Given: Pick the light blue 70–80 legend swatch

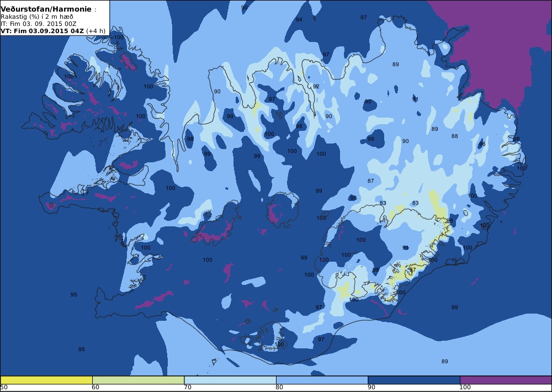Looking at the screenshot, I should point(230,380).
